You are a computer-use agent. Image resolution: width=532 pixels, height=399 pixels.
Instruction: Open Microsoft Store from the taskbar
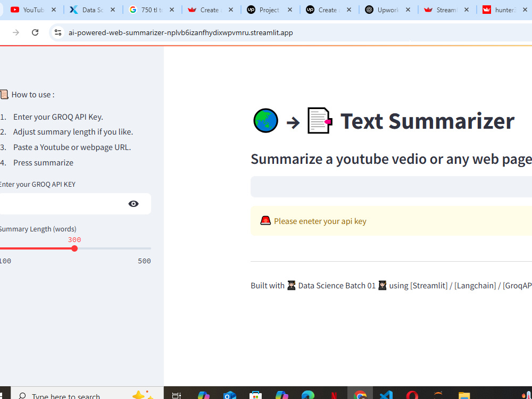[x=255, y=396]
